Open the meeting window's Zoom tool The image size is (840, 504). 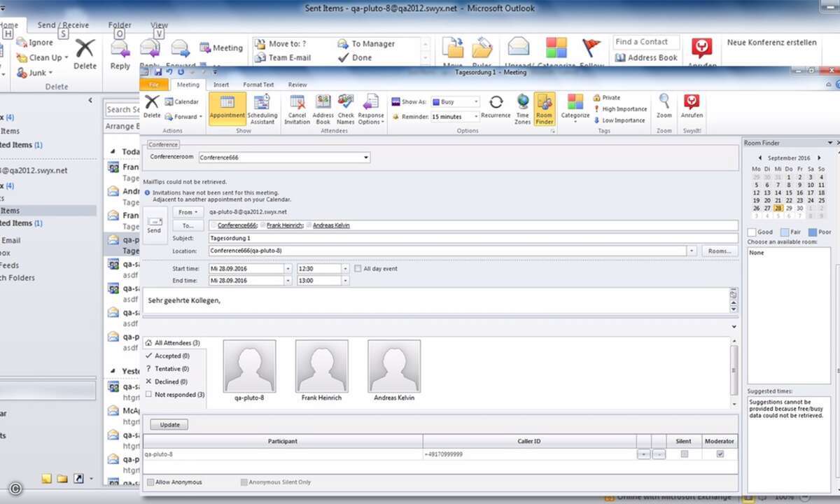pyautogui.click(x=664, y=106)
